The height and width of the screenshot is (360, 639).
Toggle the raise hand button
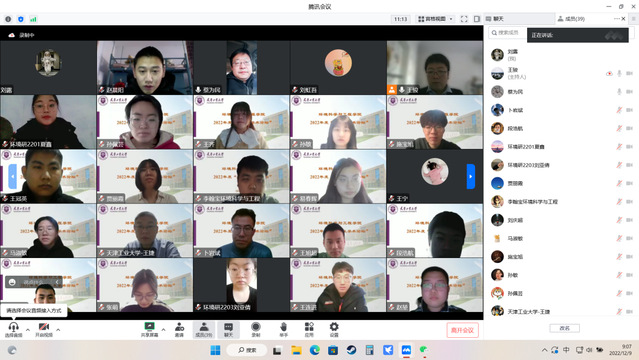point(284,327)
